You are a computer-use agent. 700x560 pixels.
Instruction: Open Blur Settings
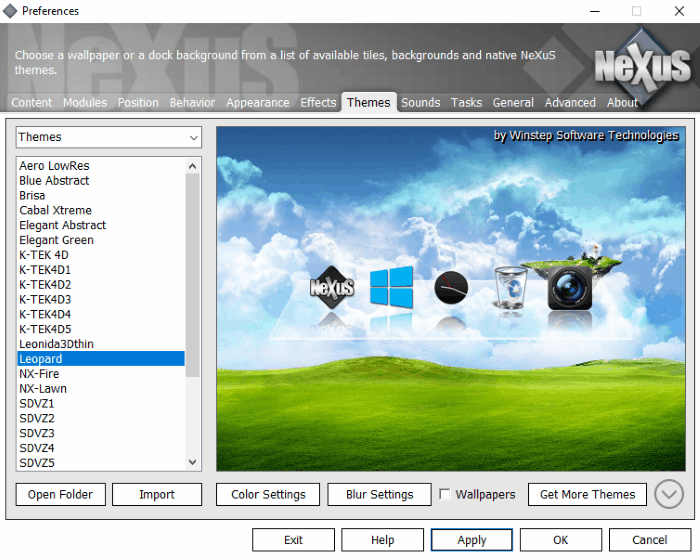pos(379,494)
